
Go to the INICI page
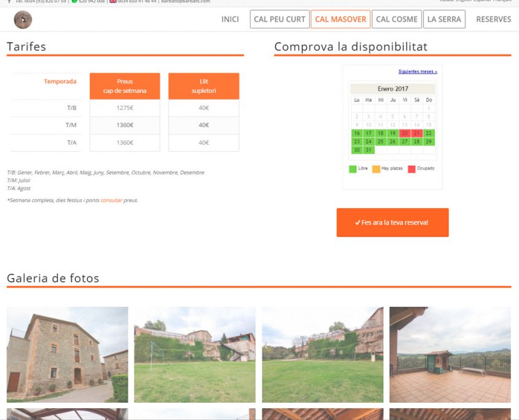[230, 19]
